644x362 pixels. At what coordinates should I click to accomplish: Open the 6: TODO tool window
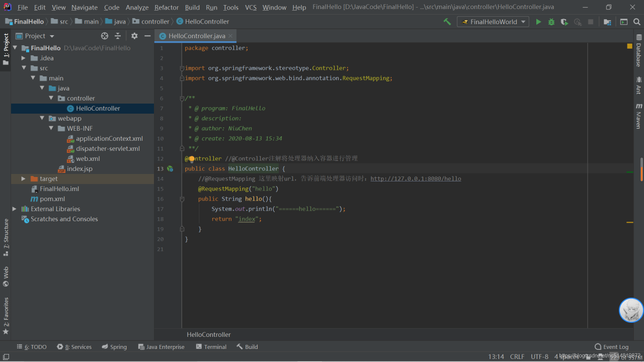pos(32,347)
